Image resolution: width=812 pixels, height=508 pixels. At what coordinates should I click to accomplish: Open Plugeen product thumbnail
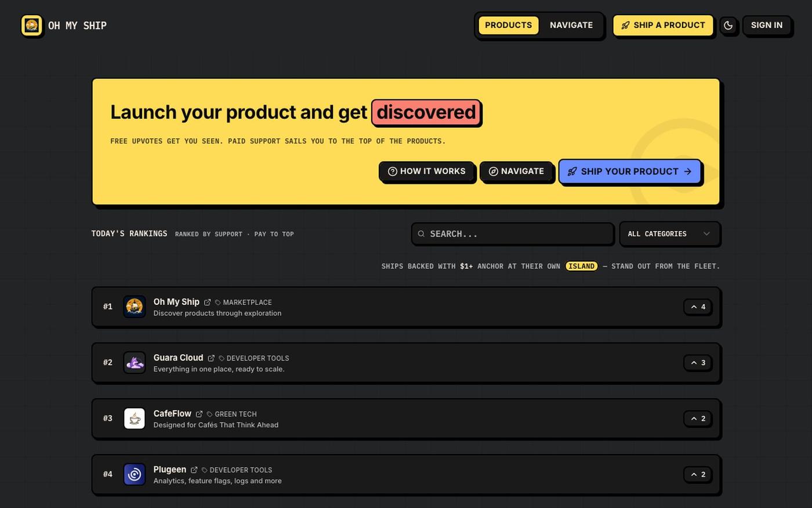tap(135, 474)
